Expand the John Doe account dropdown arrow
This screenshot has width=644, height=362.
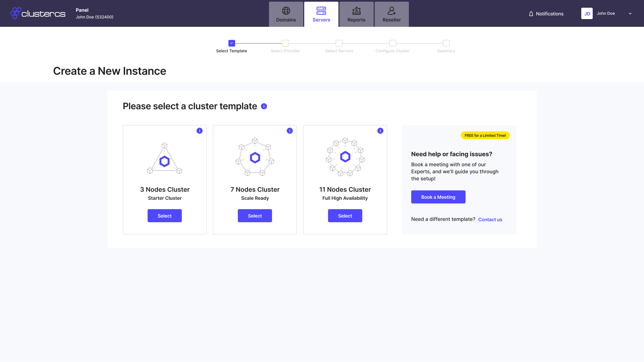tap(630, 13)
